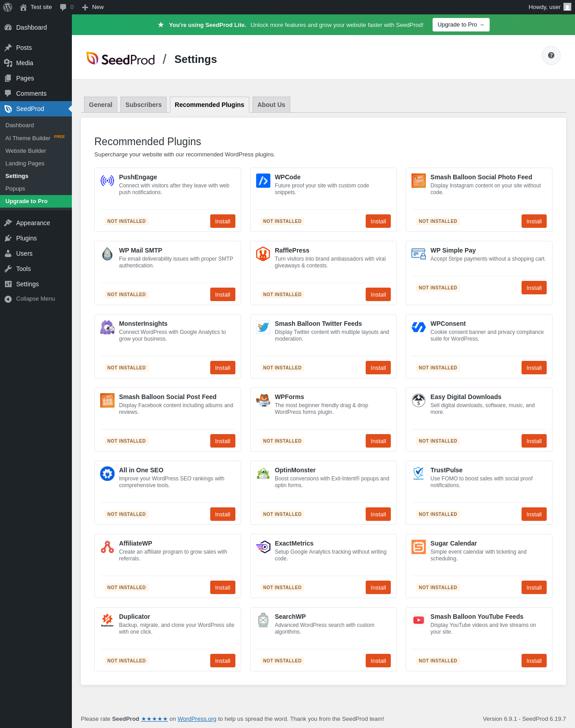Click the ExactMetrics plugin icon
The image size is (575, 728).
pyautogui.click(x=263, y=547)
